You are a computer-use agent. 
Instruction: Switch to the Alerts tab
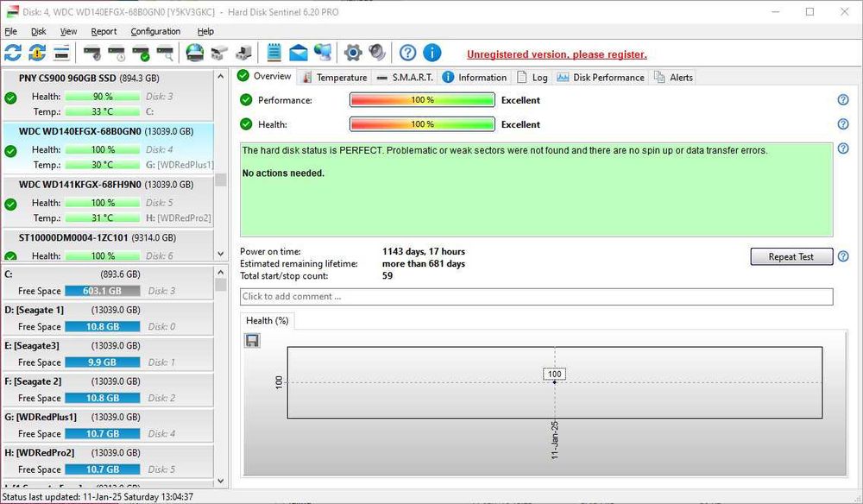[673, 78]
